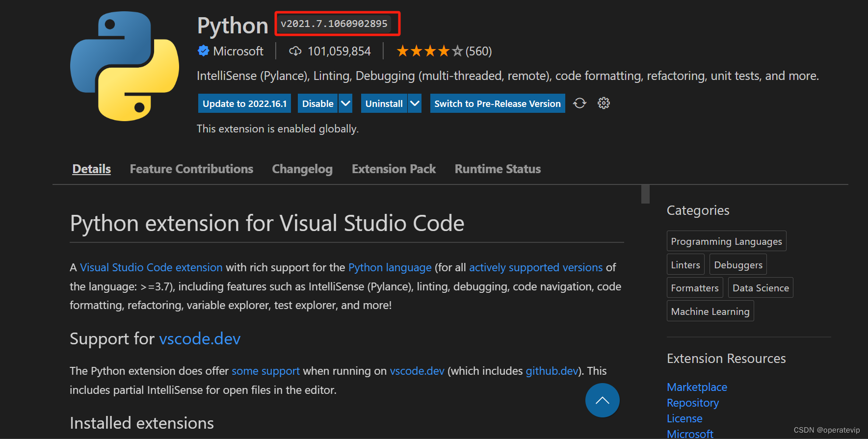Click the Python extension title

click(233, 25)
